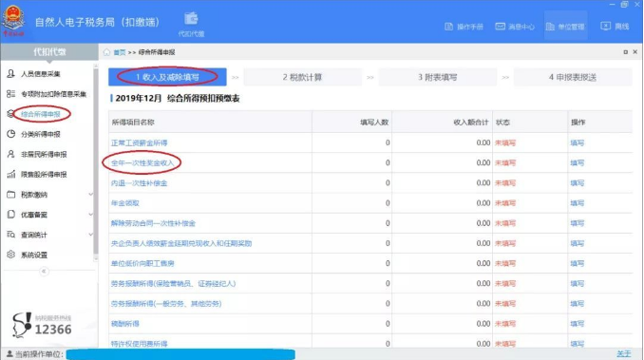Click 首页 breadcrumb link
The height and width of the screenshot is (360, 644).
120,52
